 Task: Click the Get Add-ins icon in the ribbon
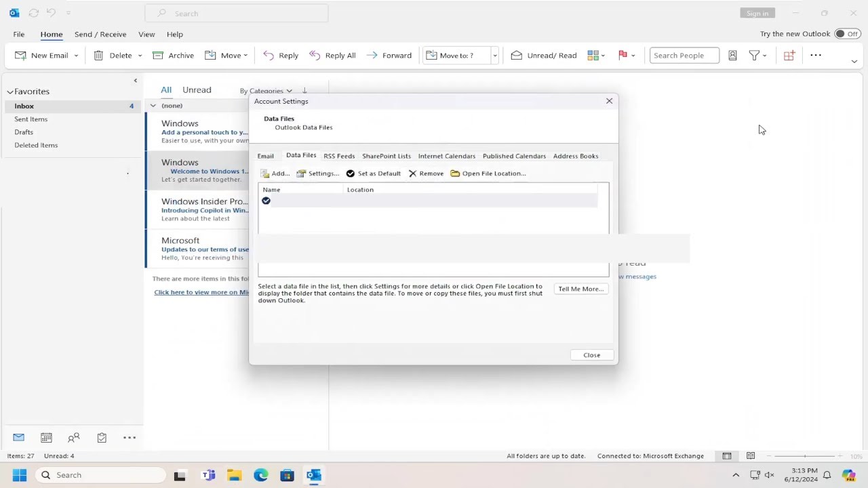point(789,56)
